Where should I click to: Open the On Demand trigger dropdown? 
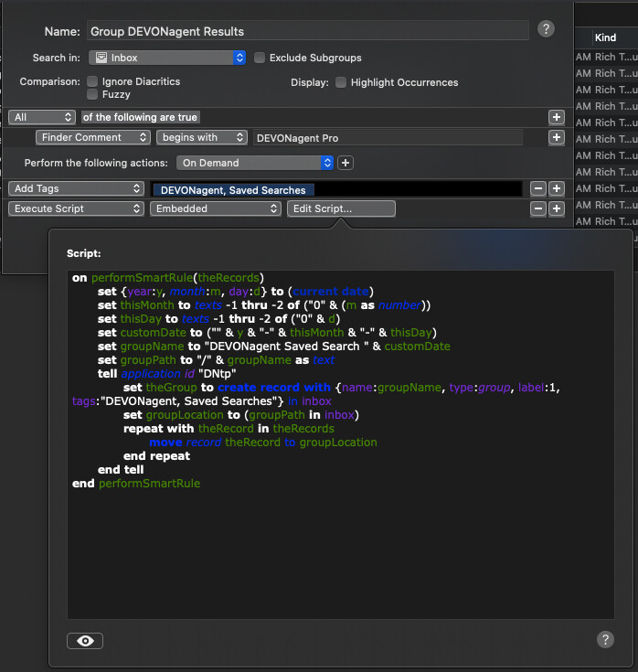click(255, 163)
